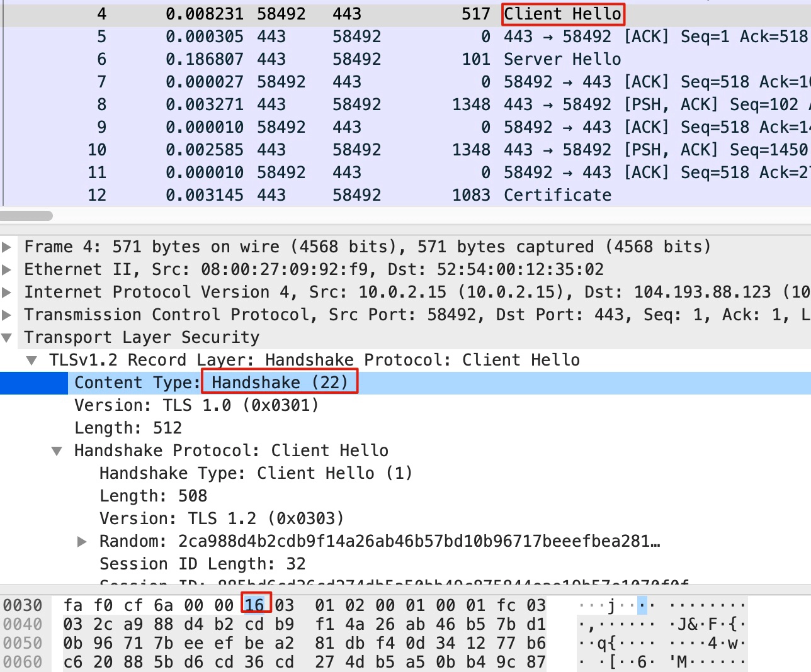Click hex offset 0050 row label
This screenshot has width=811, height=672.
pyautogui.click(x=23, y=643)
